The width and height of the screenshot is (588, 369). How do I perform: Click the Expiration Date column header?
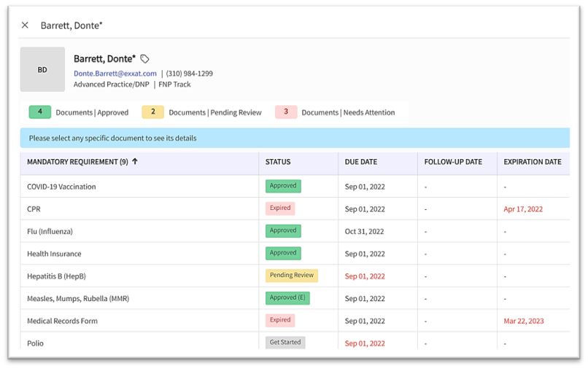(532, 162)
